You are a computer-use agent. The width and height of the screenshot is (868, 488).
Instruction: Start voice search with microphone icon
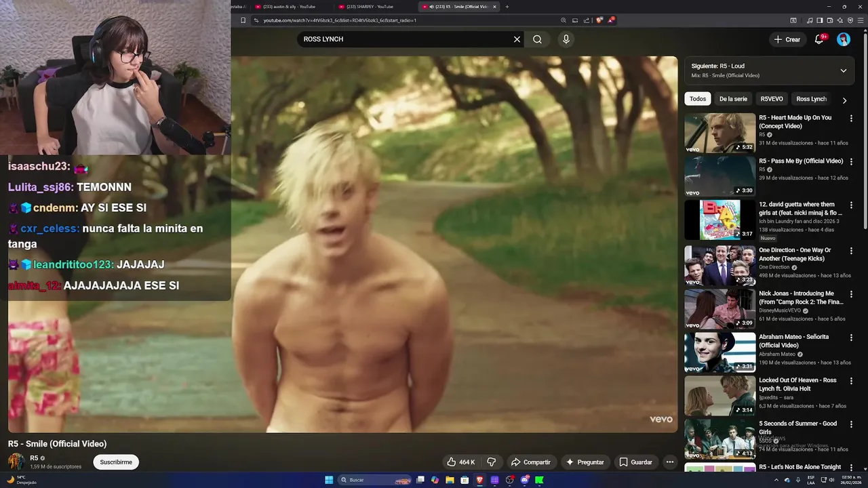tap(566, 39)
